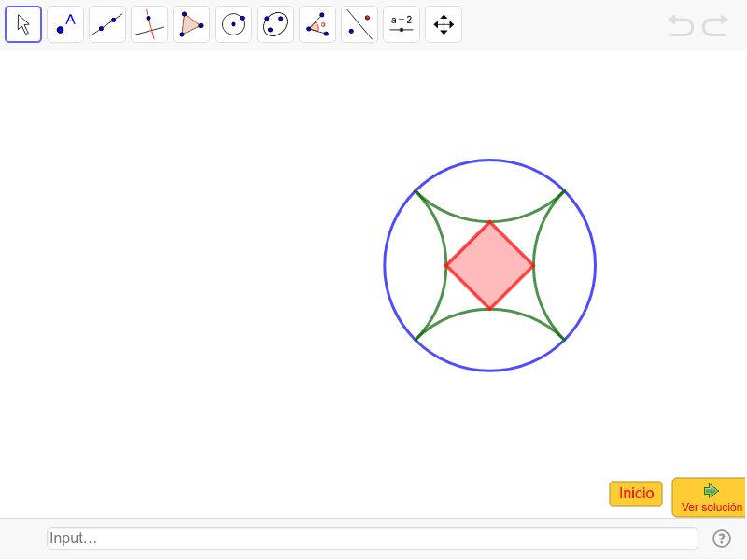Select the Ellipse conic tool
747x560 pixels.
[x=275, y=24]
